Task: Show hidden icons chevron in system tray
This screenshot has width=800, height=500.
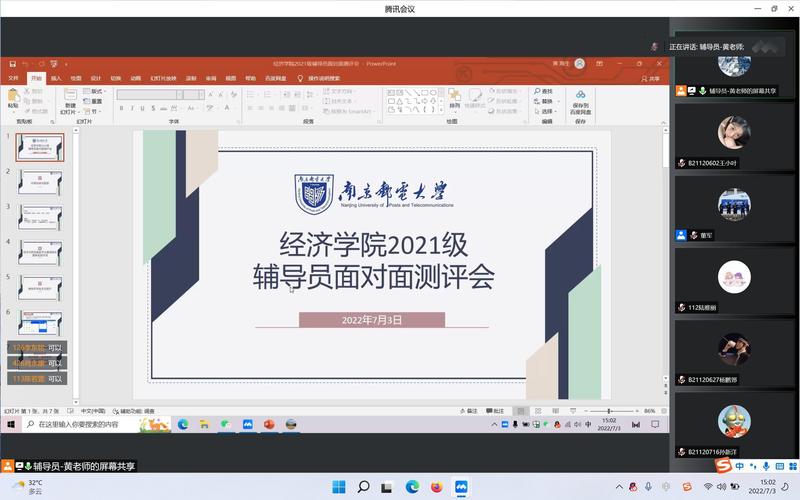Action: [x=615, y=487]
